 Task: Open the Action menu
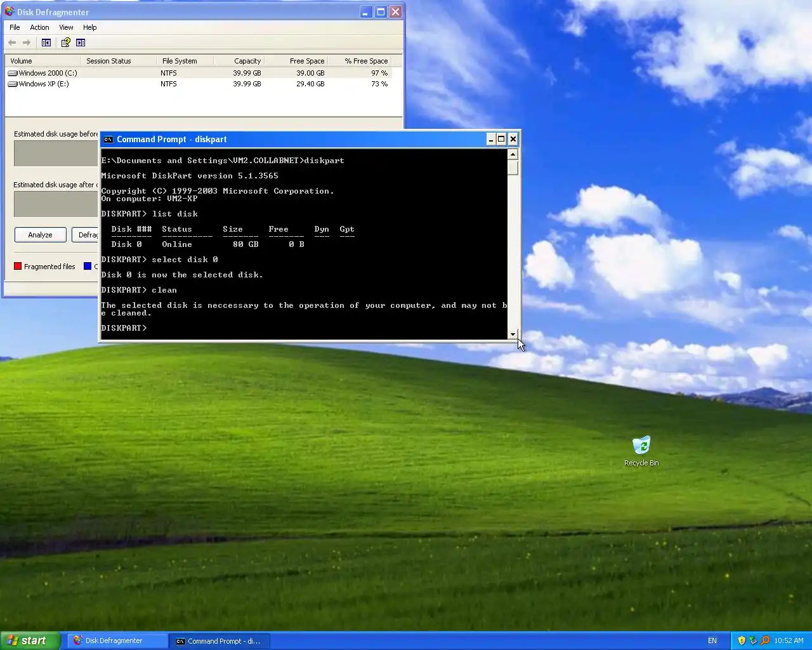[39, 27]
